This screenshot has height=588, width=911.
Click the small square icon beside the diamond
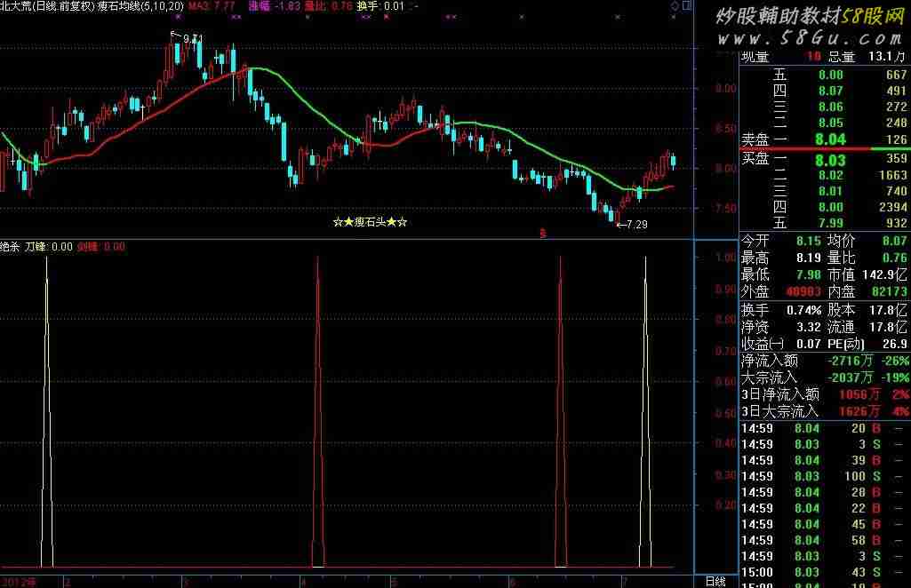(x=686, y=6)
